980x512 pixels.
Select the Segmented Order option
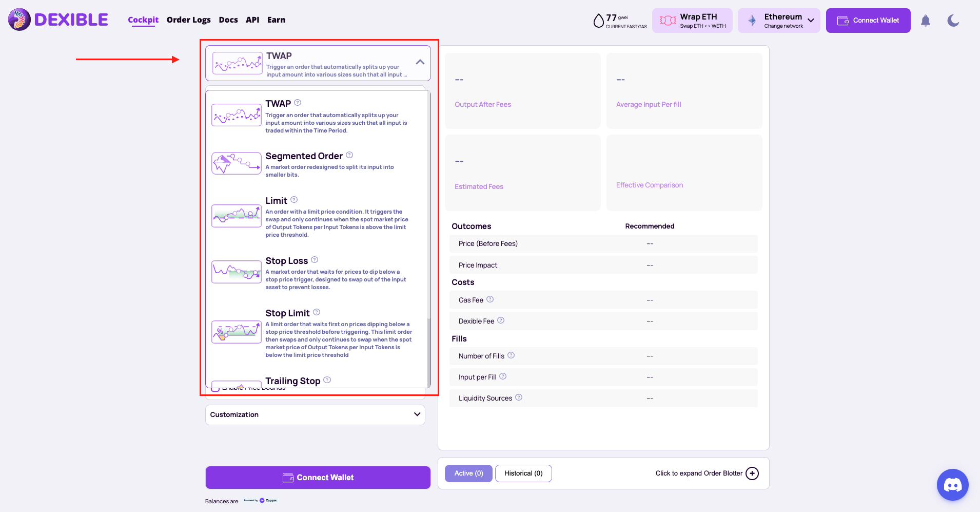point(316,164)
